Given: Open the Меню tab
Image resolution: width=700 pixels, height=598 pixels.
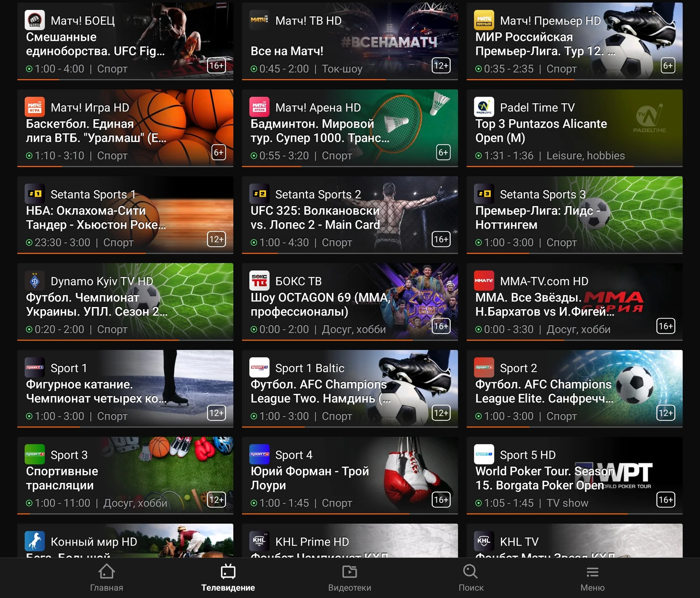Looking at the screenshot, I should click(592, 578).
